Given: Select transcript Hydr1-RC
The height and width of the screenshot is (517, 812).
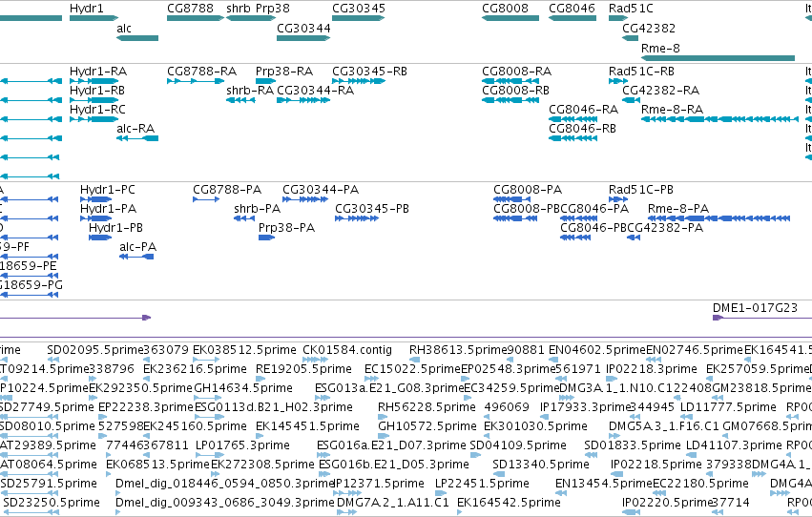Looking at the screenshot, I should tap(97, 109).
